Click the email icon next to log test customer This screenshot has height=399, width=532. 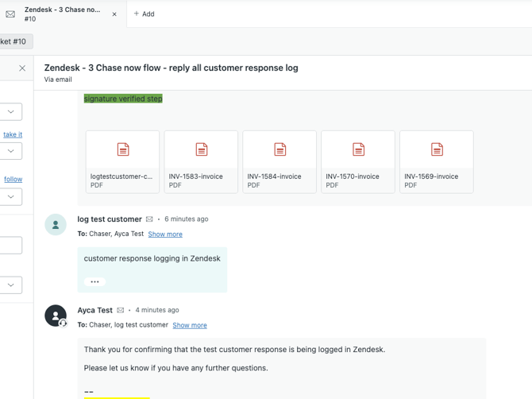[x=149, y=219]
